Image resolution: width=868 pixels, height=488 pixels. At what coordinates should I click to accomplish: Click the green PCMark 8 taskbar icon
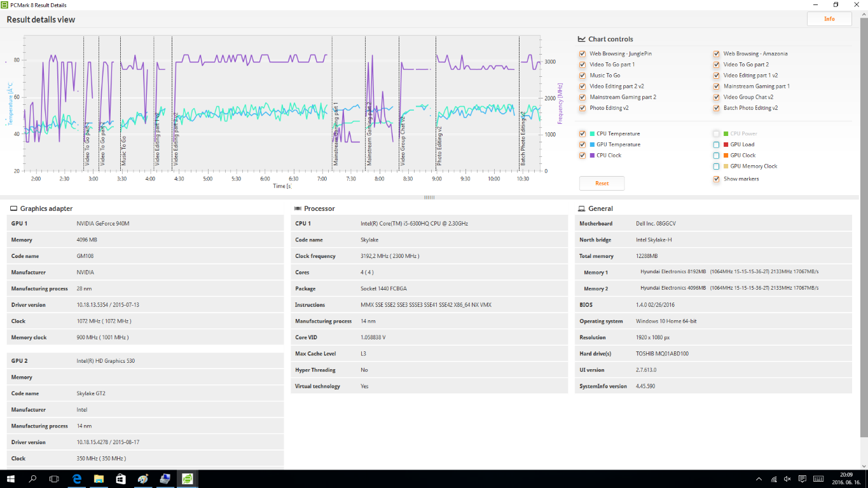pos(188,478)
